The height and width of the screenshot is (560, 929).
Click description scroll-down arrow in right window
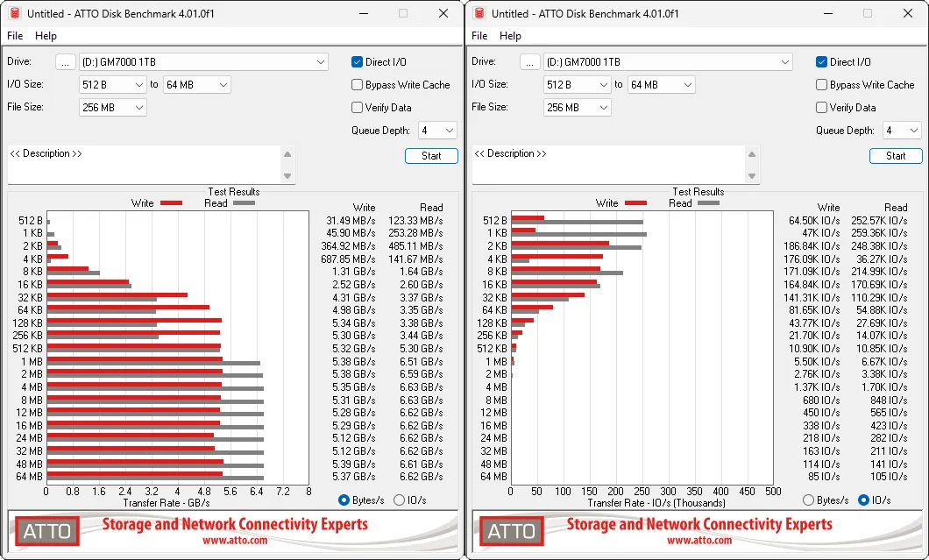tap(752, 176)
